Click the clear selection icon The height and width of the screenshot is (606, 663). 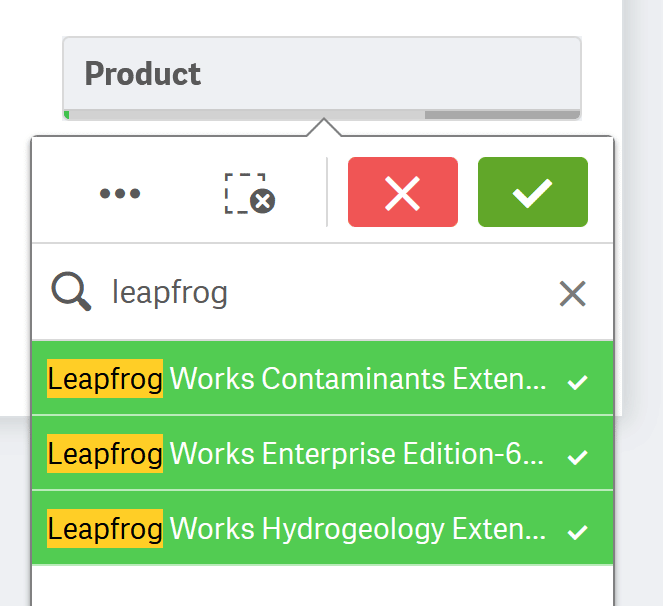tap(249, 193)
